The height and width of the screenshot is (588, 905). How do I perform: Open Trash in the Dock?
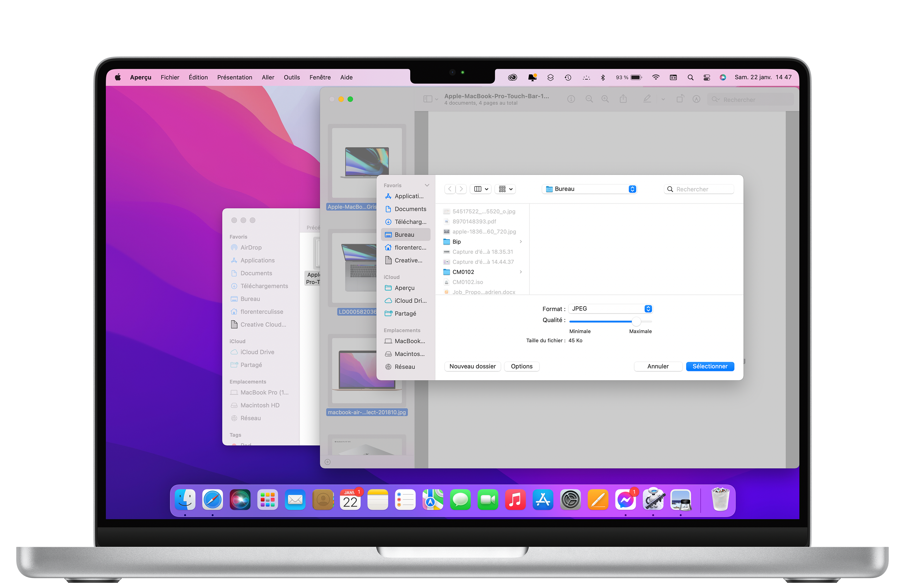720,500
